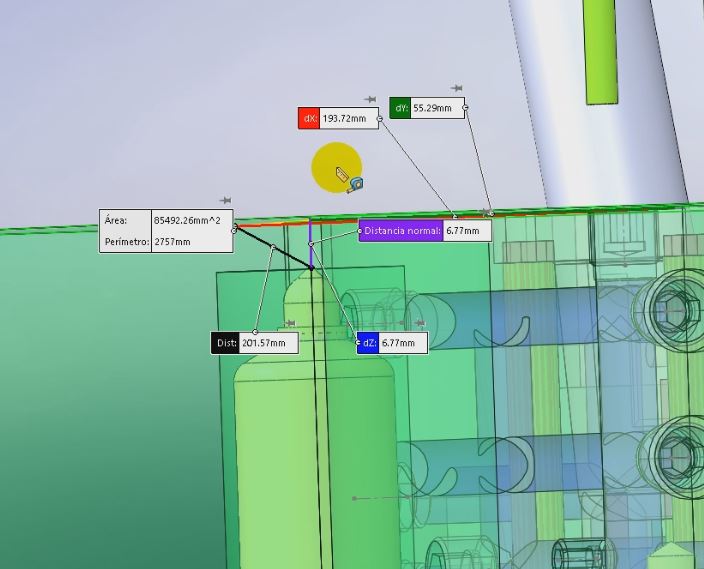The width and height of the screenshot is (704, 569).
Task: Click the blue dZ label tag
Action: click(368, 343)
